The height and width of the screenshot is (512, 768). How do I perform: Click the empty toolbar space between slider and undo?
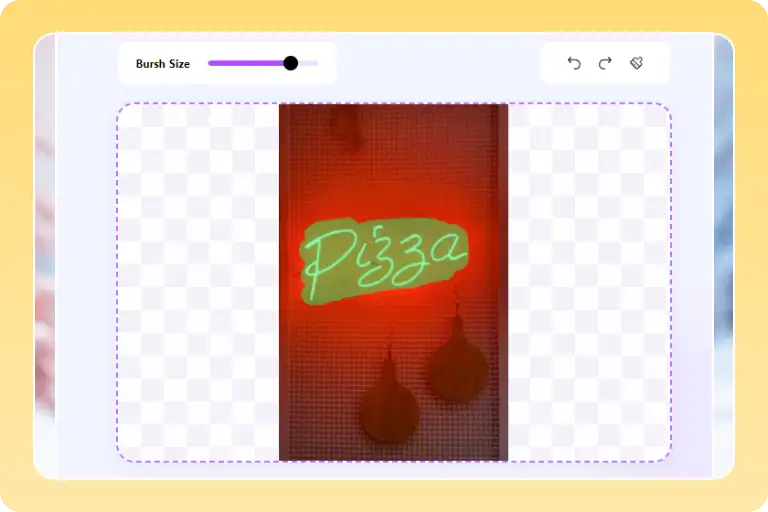pyautogui.click(x=437, y=63)
